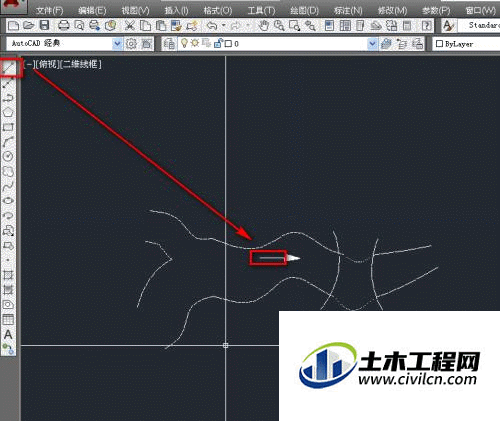This screenshot has width=500, height=421.
Task: Select the Rectangle tool
Action: click(x=8, y=127)
